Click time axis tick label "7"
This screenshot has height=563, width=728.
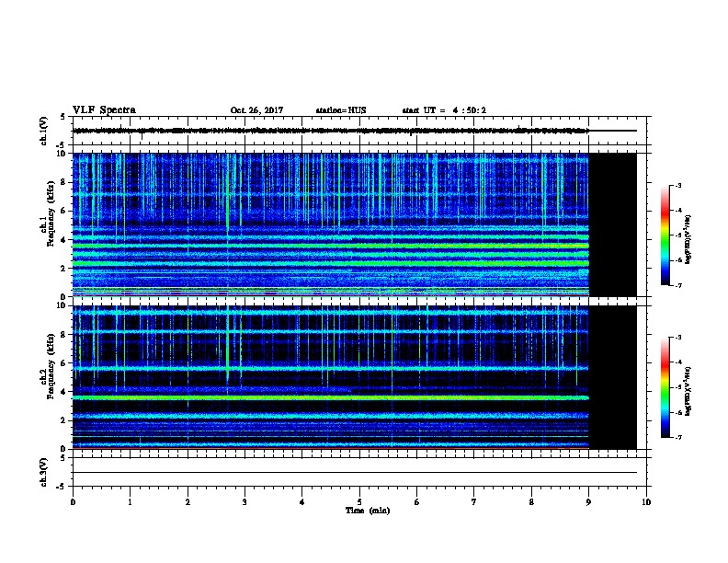[x=474, y=501]
